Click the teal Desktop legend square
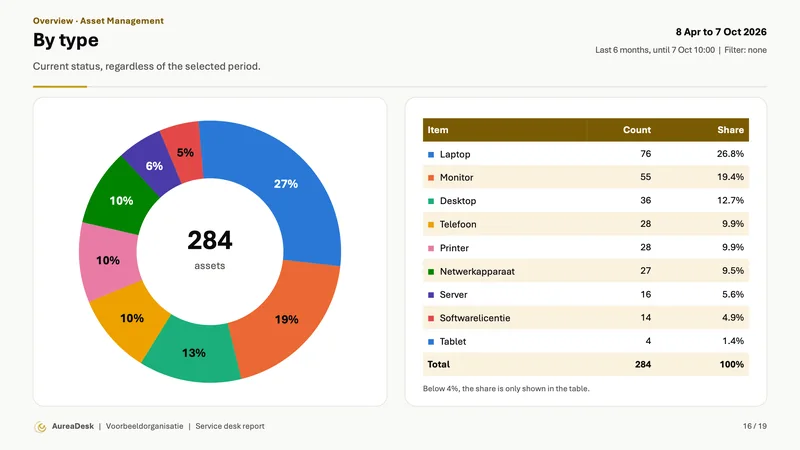800x450 pixels. [431, 201]
